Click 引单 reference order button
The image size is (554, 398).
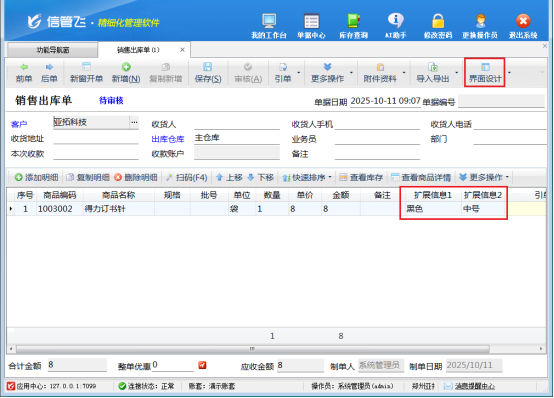283,73
